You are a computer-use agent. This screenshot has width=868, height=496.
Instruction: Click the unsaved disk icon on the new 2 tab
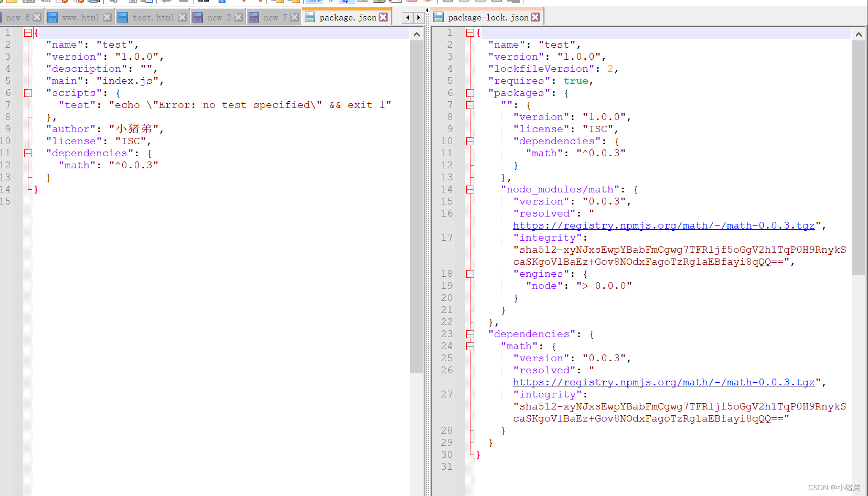tap(198, 17)
